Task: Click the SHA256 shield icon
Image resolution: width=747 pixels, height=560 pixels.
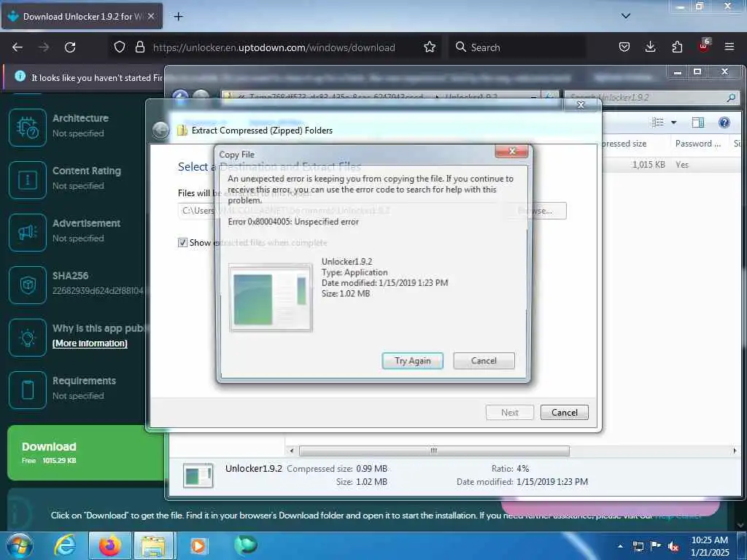Action: coord(28,285)
